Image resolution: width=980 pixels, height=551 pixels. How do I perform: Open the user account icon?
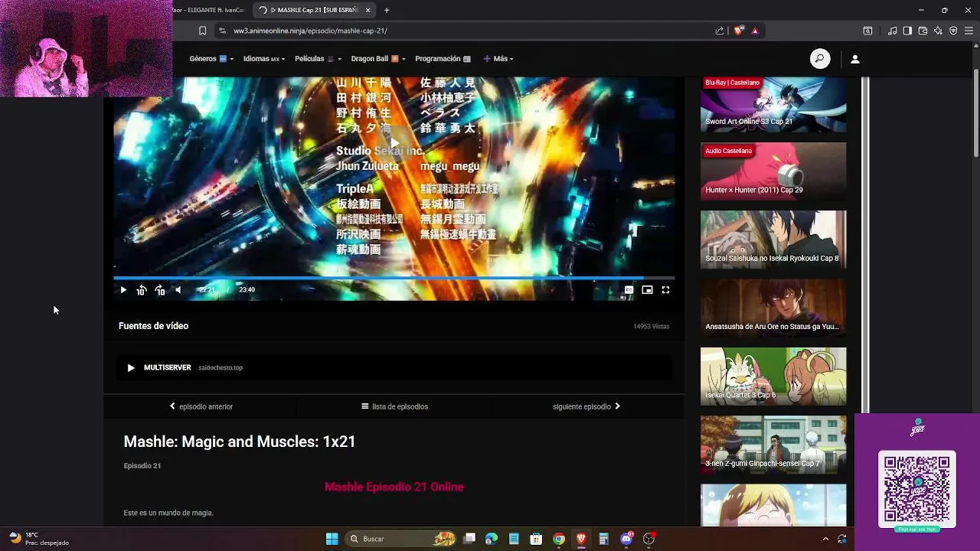coord(855,59)
